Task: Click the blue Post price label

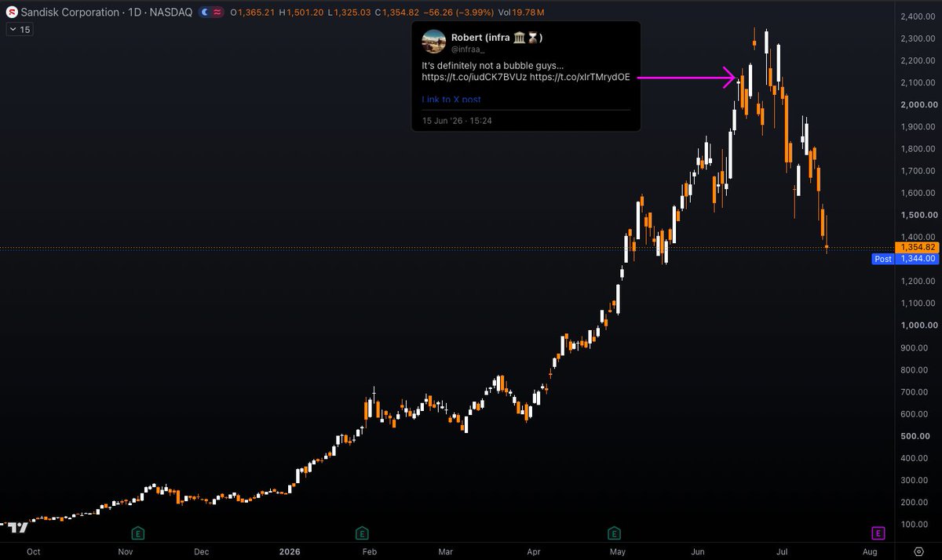Action: click(882, 259)
